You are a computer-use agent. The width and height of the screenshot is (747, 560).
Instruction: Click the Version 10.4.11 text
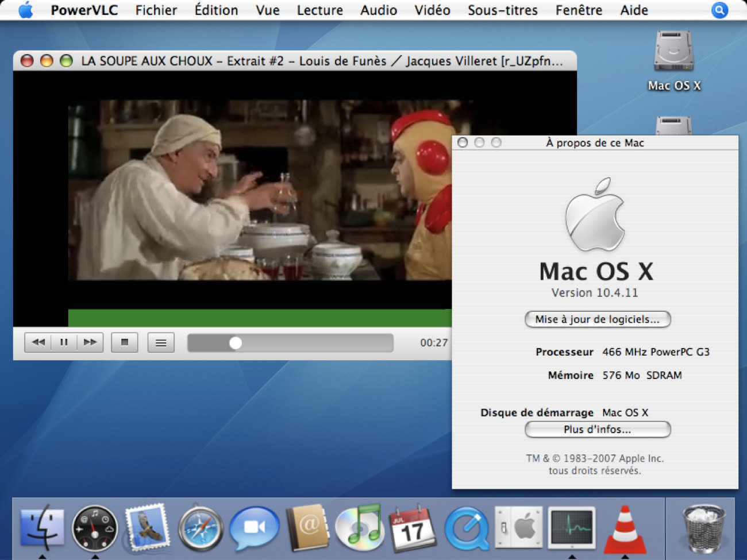pyautogui.click(x=595, y=292)
